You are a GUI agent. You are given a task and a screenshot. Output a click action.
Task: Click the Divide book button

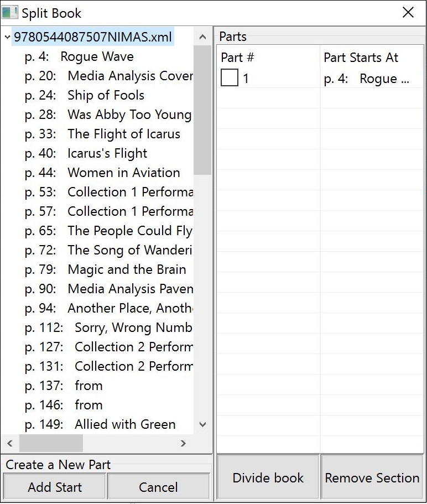(268, 477)
